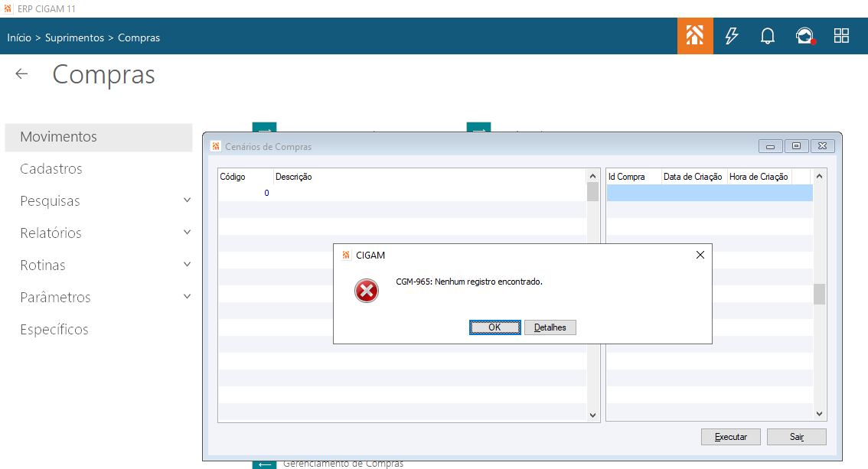Expand the Relatórios chevron
Image resolution: width=868 pixels, height=469 pixels.
pos(187,233)
